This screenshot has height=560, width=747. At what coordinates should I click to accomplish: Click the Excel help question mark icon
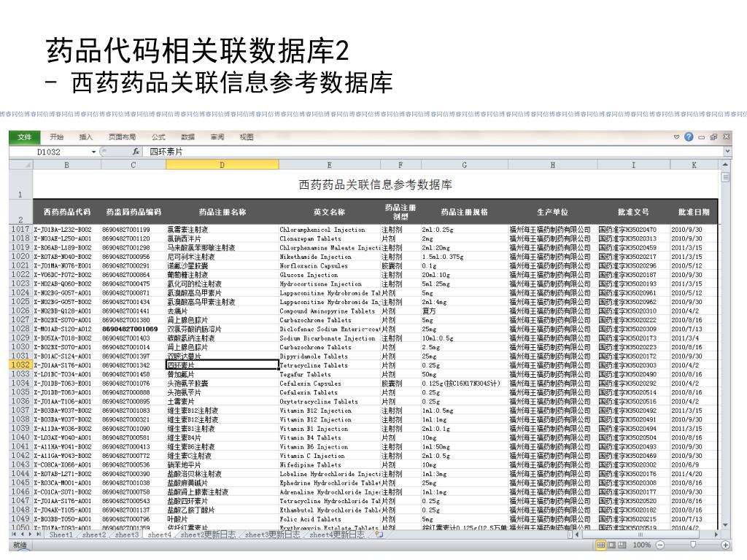click(x=689, y=137)
